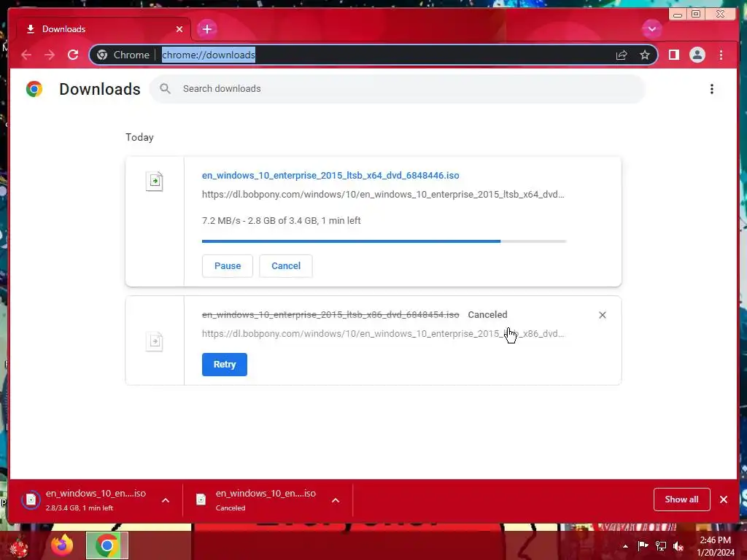The image size is (747, 560).
Task: Show all downloads from the shelf
Action: (682, 499)
